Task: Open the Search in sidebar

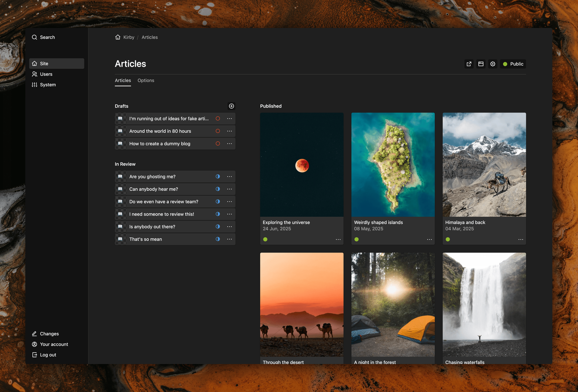Action: click(x=43, y=37)
